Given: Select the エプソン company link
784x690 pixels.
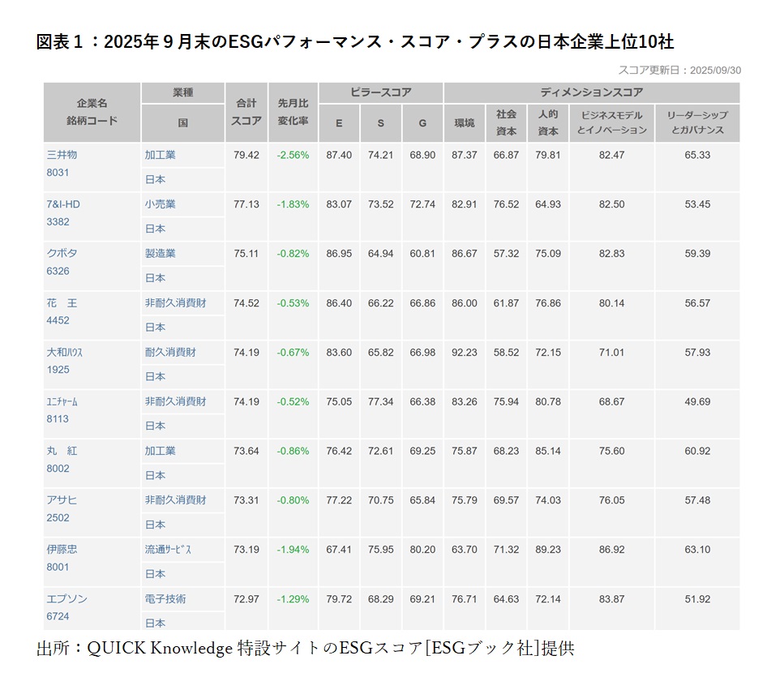Looking at the screenshot, I should pyautogui.click(x=66, y=599).
